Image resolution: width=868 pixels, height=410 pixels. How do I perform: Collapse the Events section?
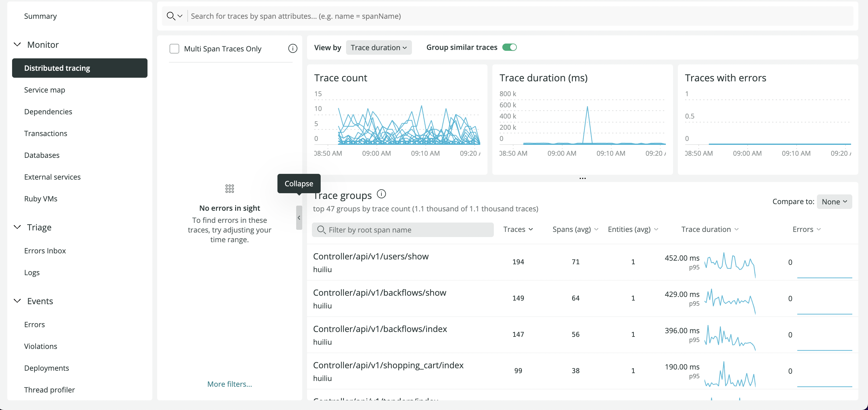click(17, 301)
